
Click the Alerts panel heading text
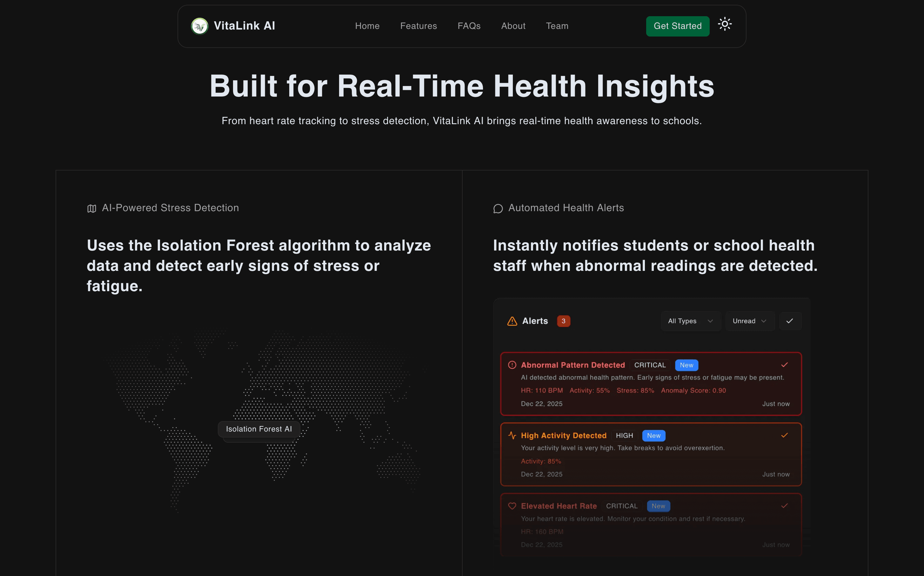click(535, 321)
